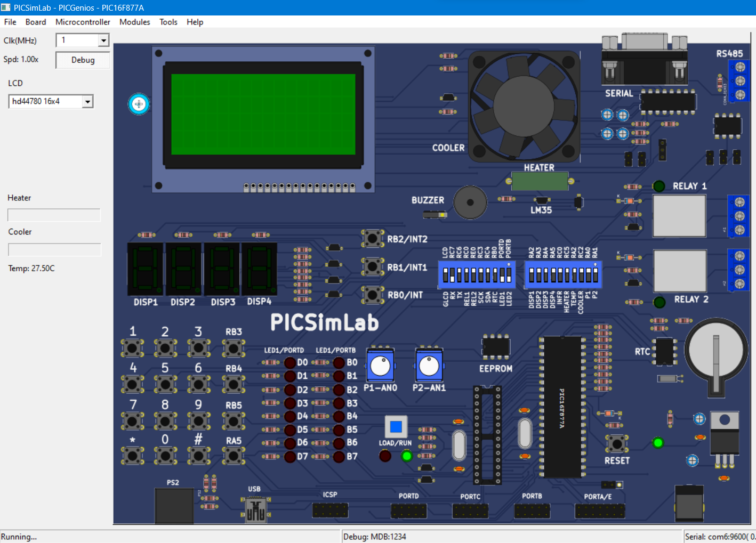
Task: Push the RB2/INT2 push button on the board
Action: coord(373,238)
